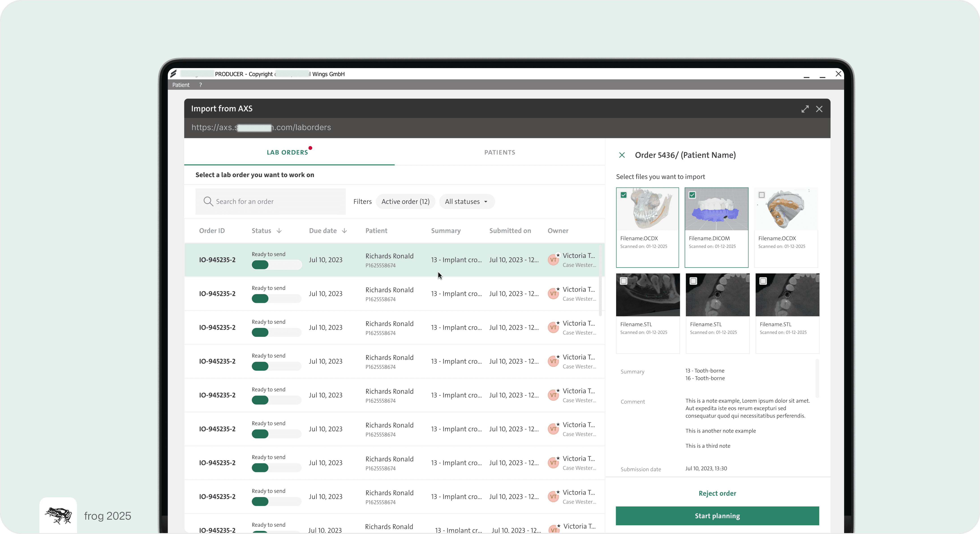Check the third Filename.OCDX orange model checkbox
Viewport: 980px width, 534px height.
[x=761, y=195]
